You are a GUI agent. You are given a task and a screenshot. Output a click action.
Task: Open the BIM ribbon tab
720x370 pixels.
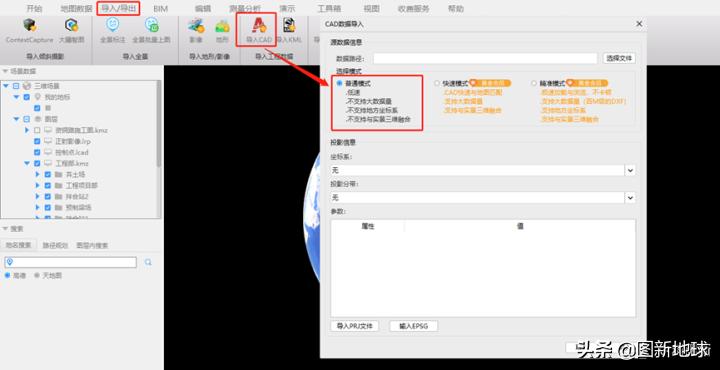tap(160, 8)
